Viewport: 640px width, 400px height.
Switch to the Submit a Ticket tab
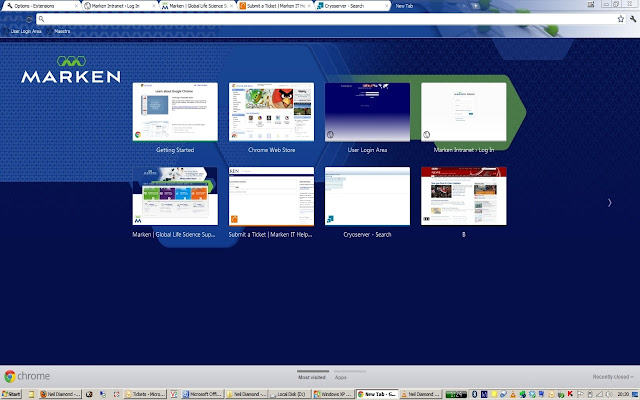tap(276, 6)
